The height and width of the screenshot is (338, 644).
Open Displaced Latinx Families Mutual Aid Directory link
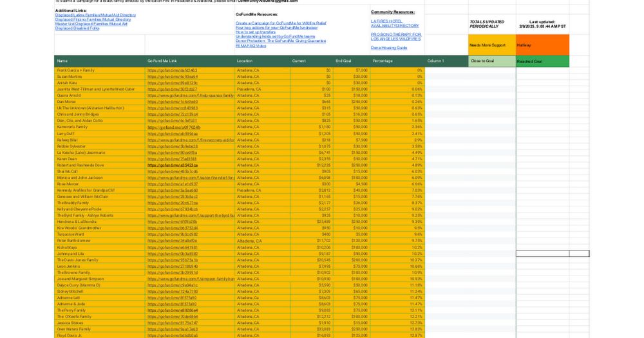point(95,15)
